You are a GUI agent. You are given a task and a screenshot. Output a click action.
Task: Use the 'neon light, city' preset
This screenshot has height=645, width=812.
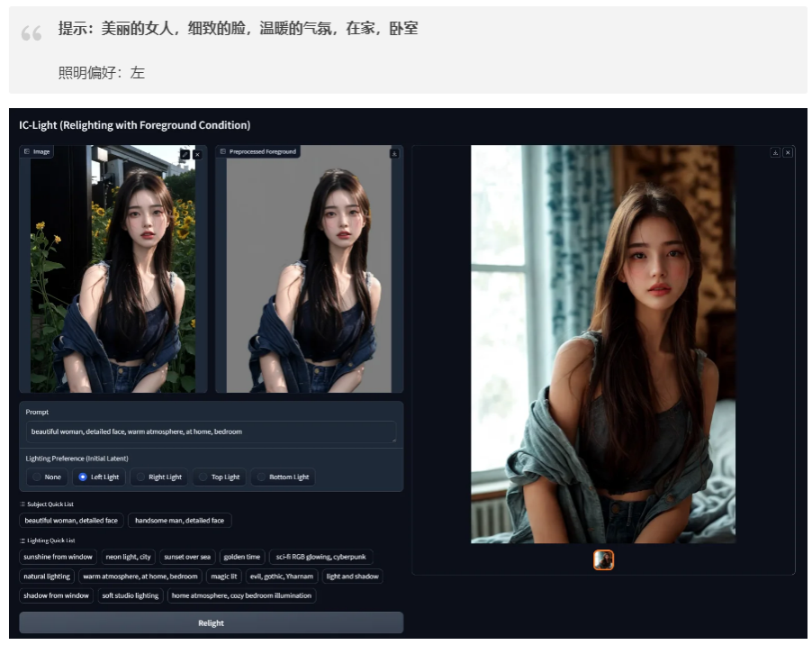tap(129, 557)
